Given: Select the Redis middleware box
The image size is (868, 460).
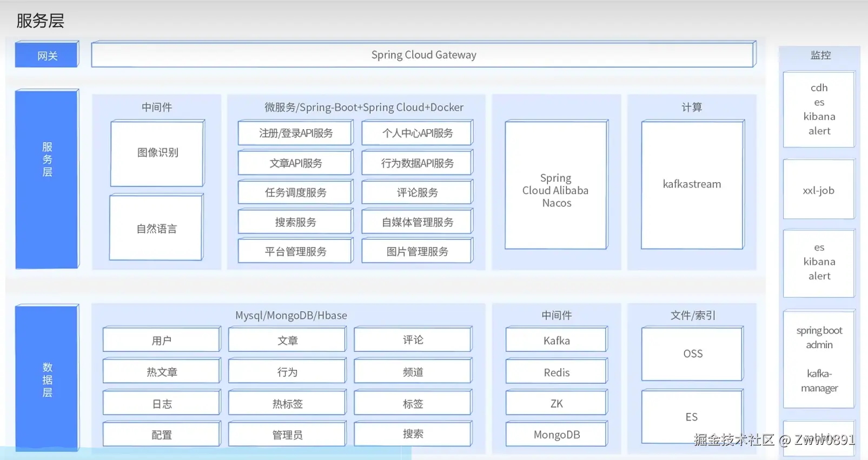Looking at the screenshot, I should click(556, 372).
